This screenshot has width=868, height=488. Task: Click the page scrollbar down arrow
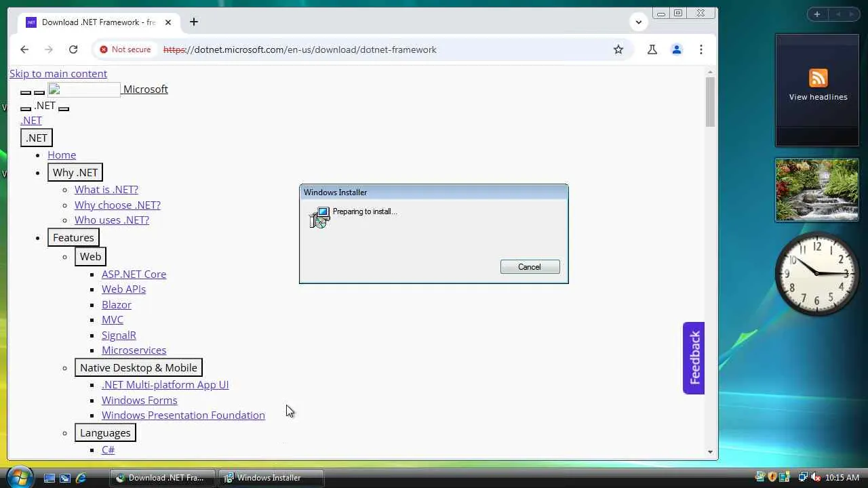tap(710, 452)
